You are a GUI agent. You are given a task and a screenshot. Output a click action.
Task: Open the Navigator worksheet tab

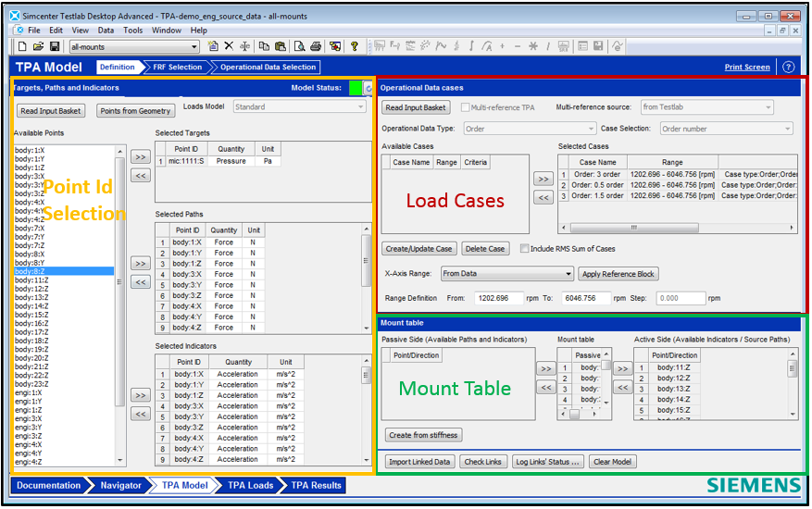point(120,485)
